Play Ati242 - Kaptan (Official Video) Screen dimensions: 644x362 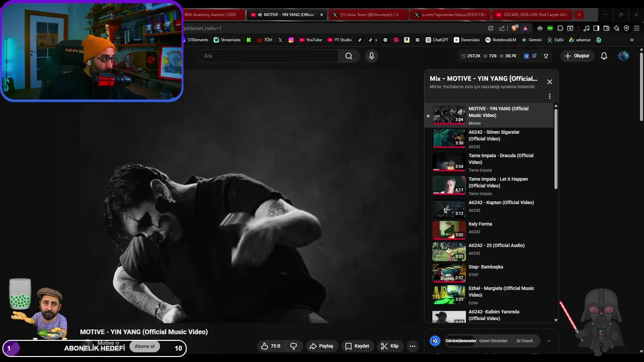(x=489, y=209)
